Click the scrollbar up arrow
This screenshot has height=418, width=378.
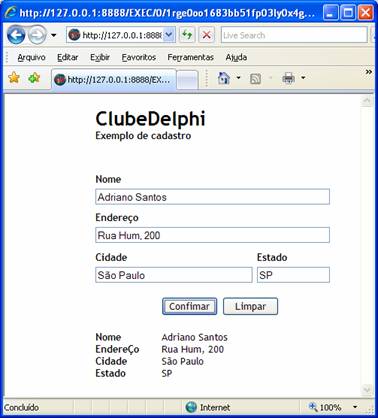tap(367, 101)
